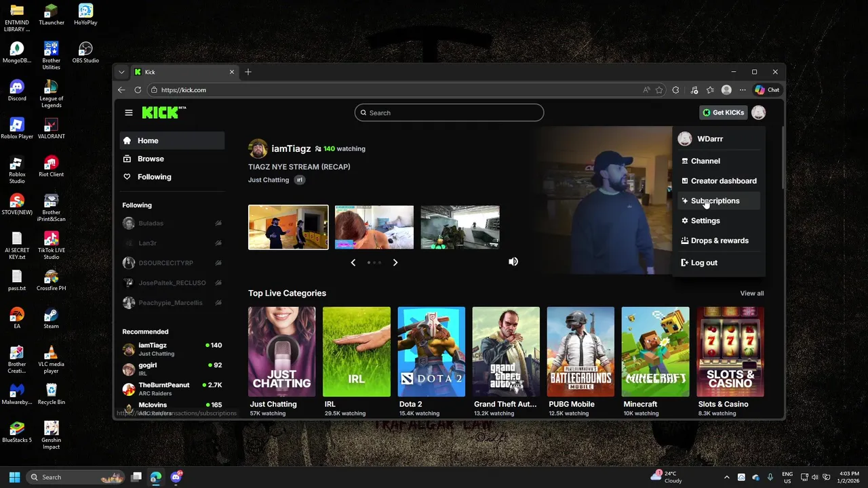Viewport: 868px width, 488px height.
Task: Click the KICK logo
Action: pyautogui.click(x=163, y=113)
